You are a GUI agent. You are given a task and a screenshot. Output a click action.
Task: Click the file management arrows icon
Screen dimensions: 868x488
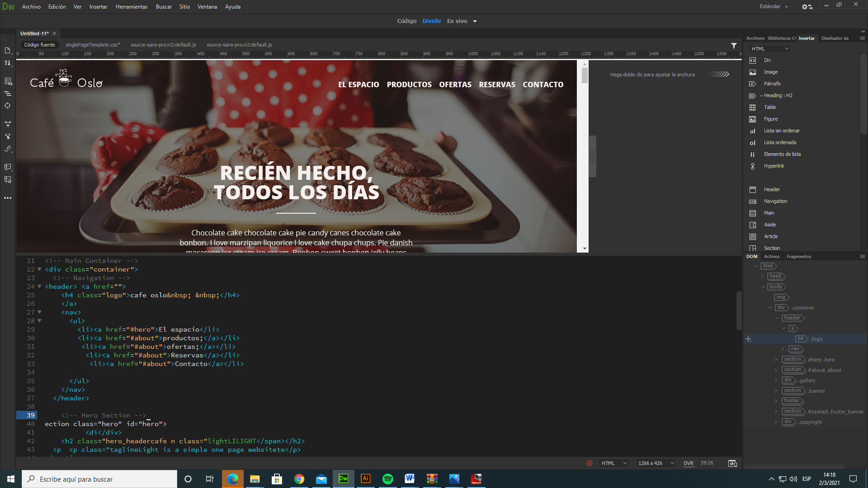pos(8,63)
